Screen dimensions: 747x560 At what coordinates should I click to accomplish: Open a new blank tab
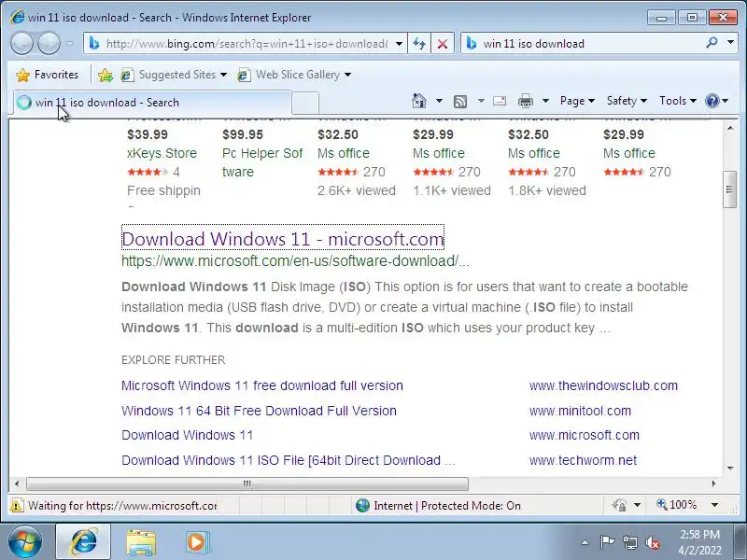click(305, 103)
